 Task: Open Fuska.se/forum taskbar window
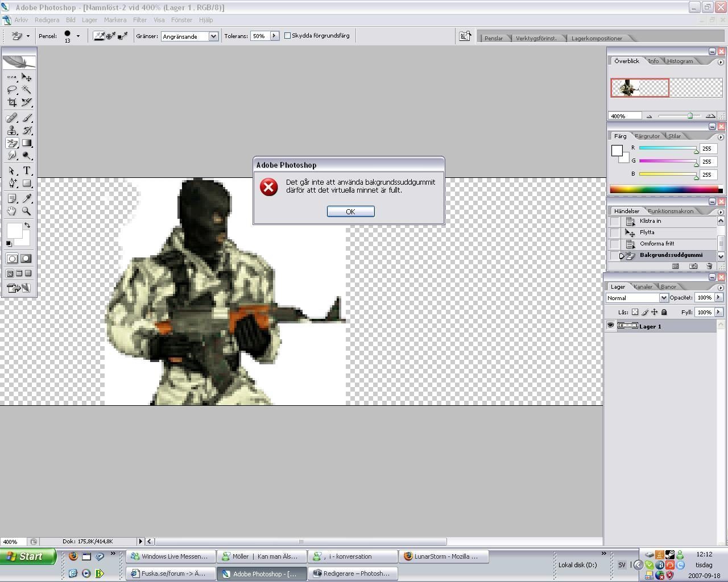coord(171,573)
